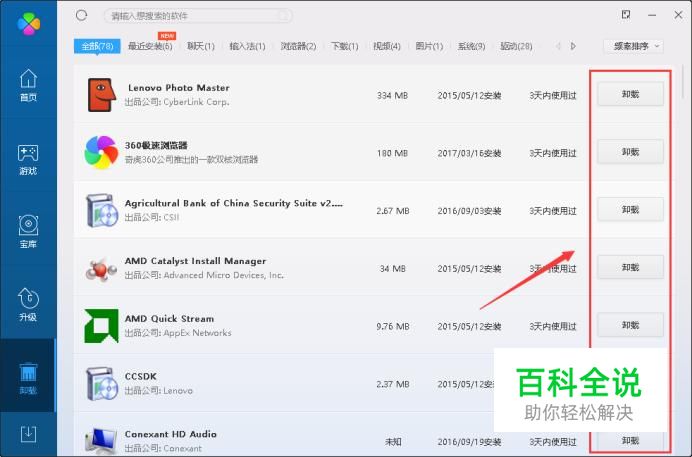This screenshot has height=457, width=692.
Task: Select the AMD Quick Stream name
Action: pyautogui.click(x=169, y=319)
